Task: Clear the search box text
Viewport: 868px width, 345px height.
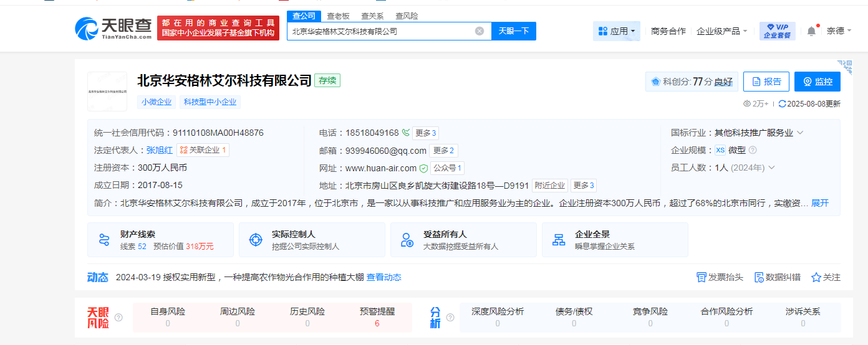Action: (480, 31)
